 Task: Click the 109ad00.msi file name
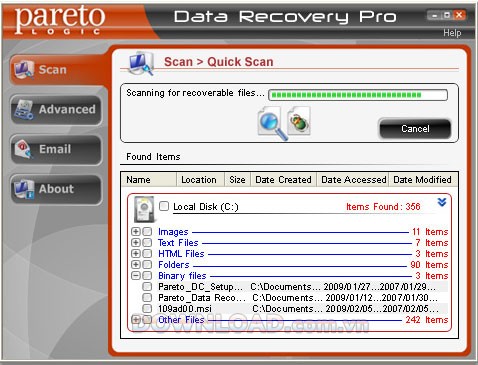point(185,309)
